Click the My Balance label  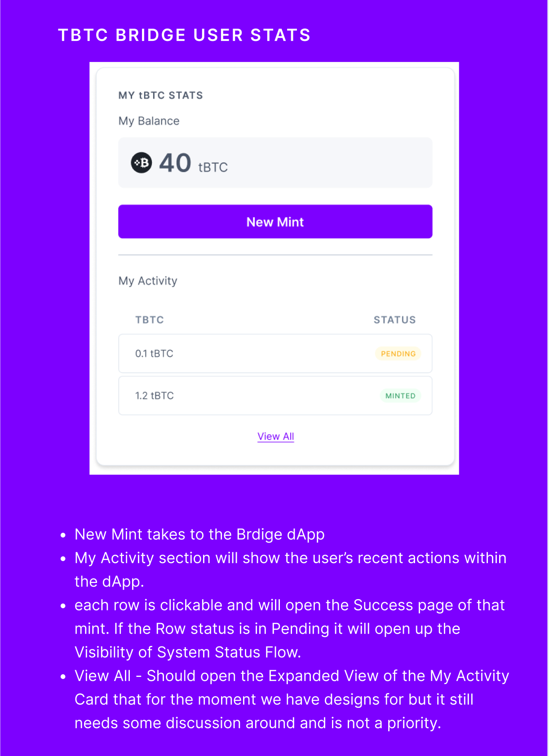tap(148, 120)
